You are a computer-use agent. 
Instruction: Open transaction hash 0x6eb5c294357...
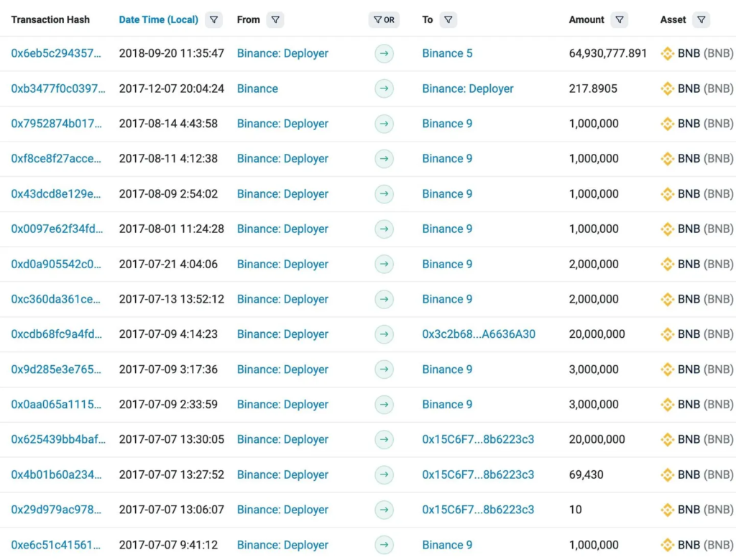point(56,53)
